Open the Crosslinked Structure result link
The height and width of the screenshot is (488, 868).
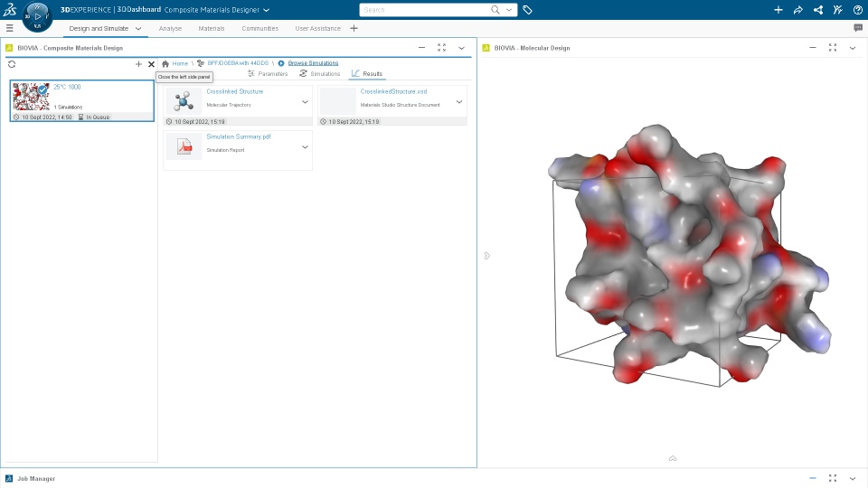(235, 91)
